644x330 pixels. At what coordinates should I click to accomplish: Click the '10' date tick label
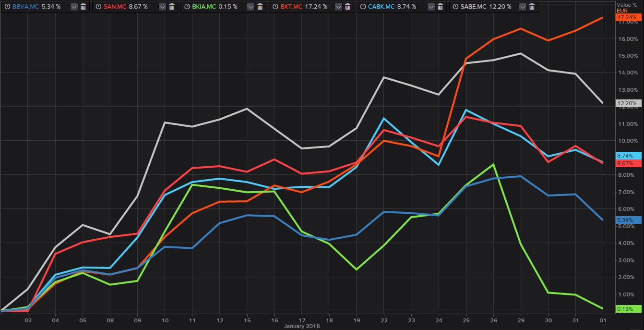(165, 320)
